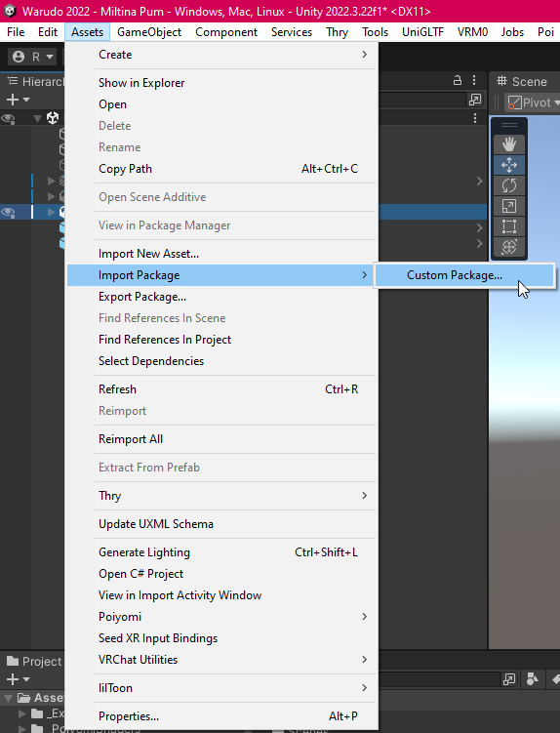Select the Move tool in Scene toolbar
Viewport: 560px width, 733px height.
509,165
